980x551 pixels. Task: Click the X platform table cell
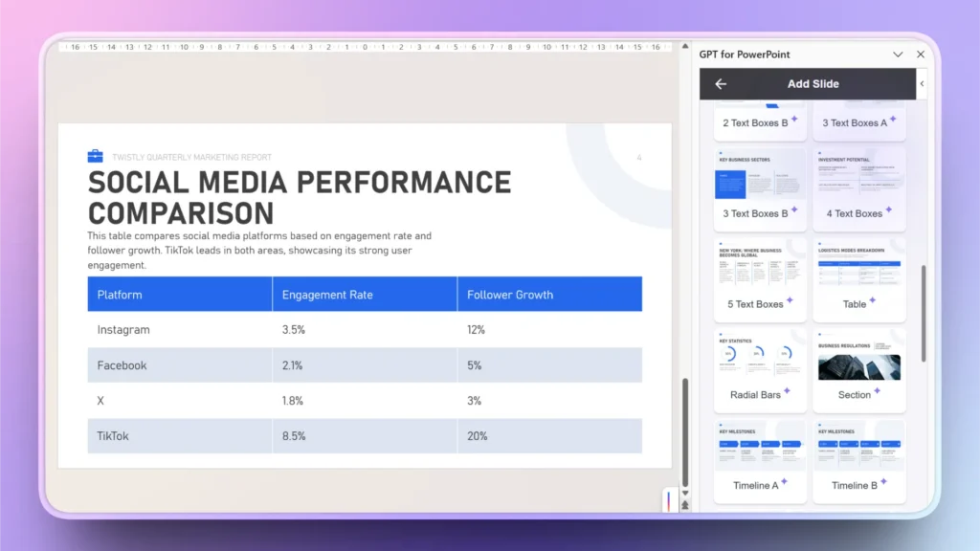tap(180, 401)
